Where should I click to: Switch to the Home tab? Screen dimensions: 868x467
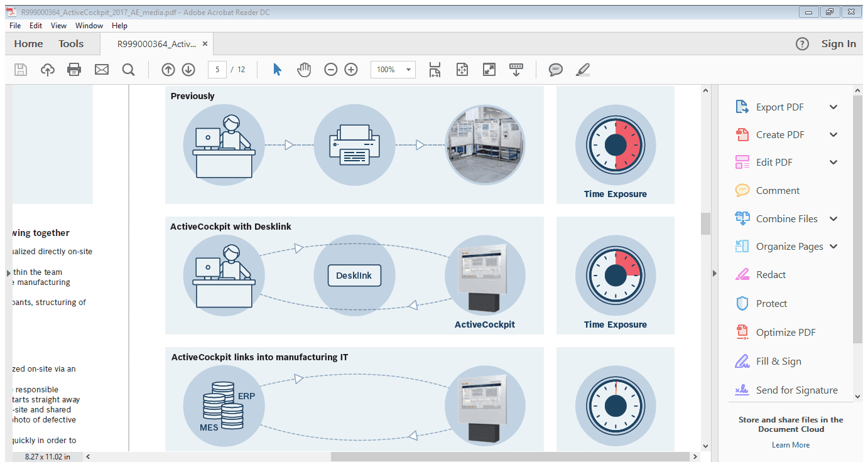[x=28, y=43]
